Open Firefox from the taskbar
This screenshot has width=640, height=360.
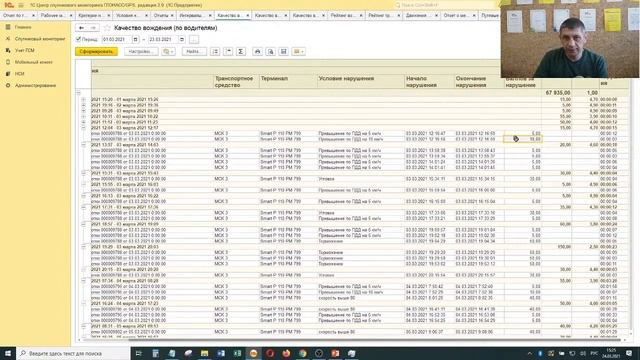click(x=286, y=353)
